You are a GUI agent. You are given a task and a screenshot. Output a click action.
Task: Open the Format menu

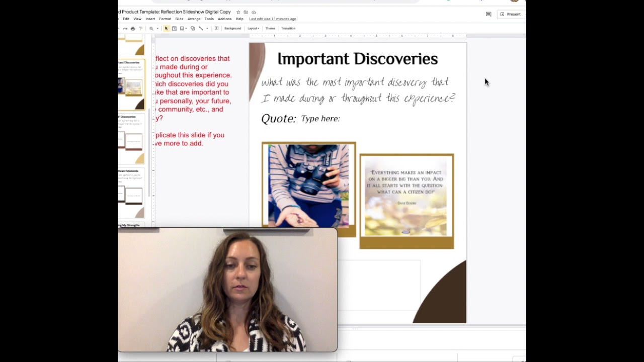point(165,19)
